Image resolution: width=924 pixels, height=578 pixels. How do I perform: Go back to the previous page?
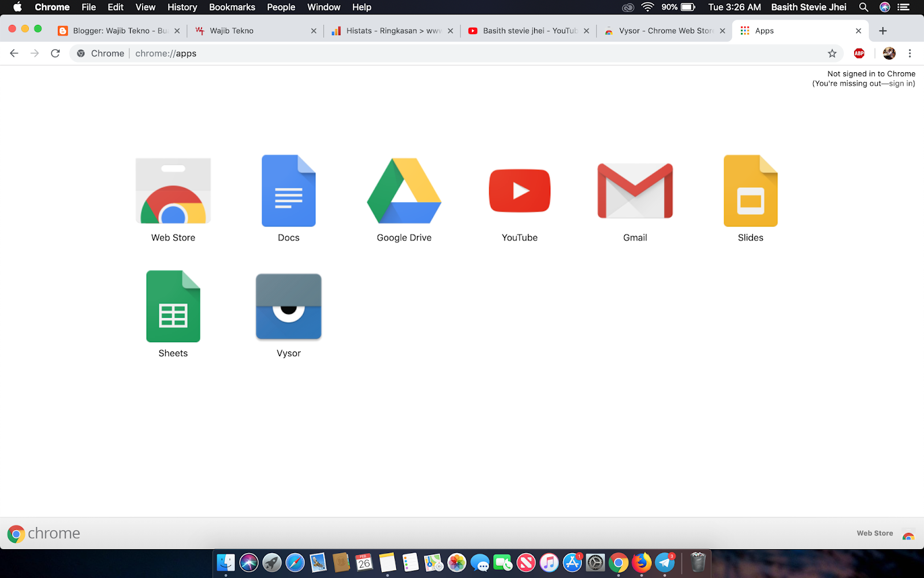point(14,53)
